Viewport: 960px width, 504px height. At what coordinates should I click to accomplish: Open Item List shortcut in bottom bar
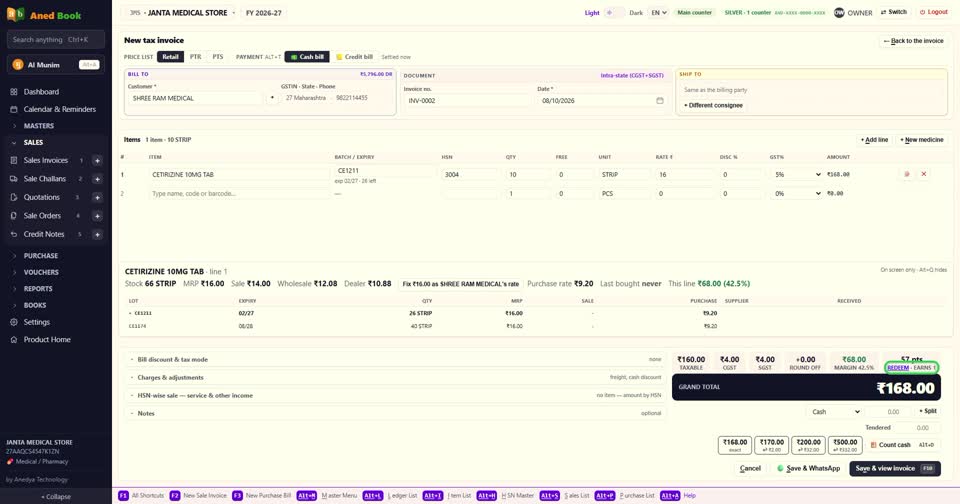448,496
